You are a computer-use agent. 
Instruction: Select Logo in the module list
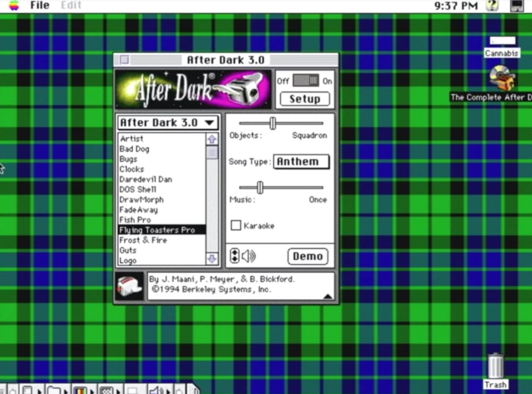tap(162, 261)
